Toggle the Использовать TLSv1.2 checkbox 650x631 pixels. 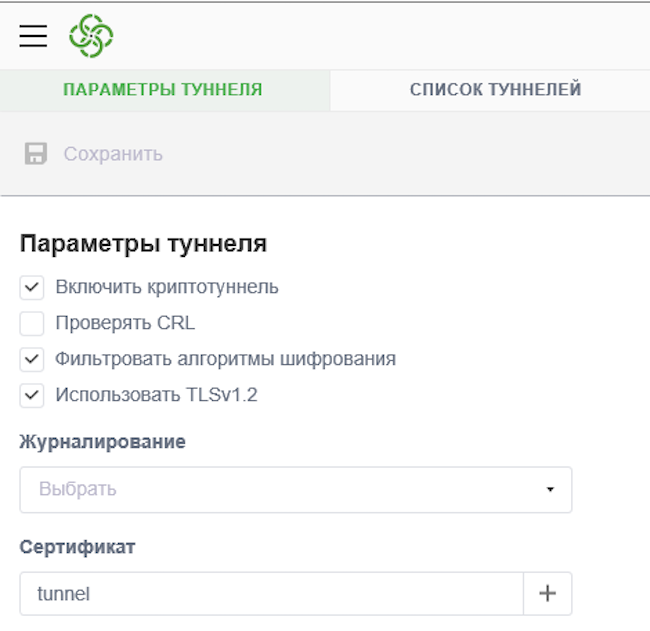coord(32,395)
